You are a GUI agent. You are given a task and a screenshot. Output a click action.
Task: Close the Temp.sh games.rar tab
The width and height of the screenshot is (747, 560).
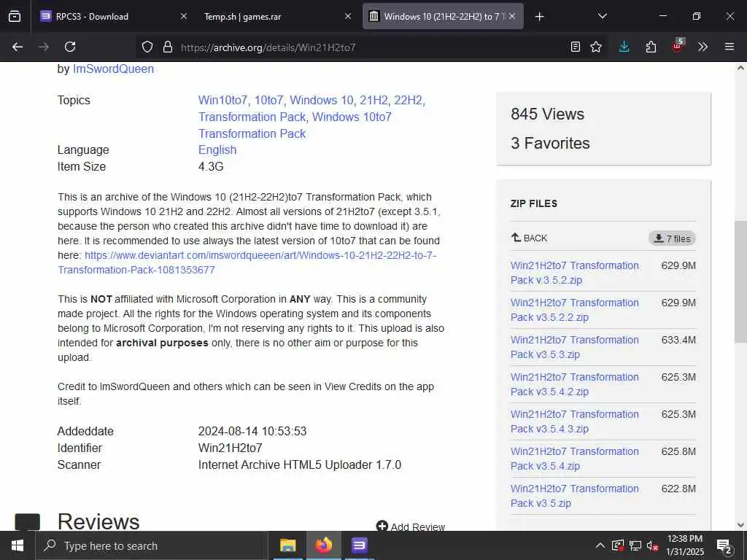pyautogui.click(x=348, y=16)
